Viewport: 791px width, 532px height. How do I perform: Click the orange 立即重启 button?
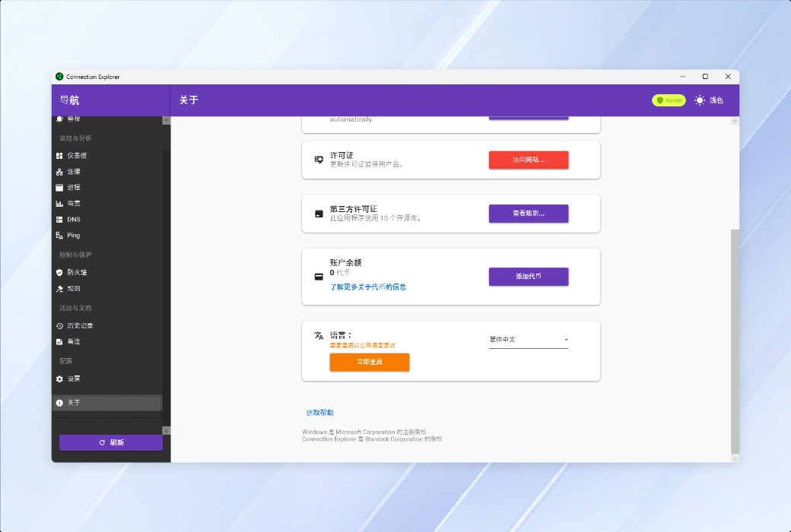pos(370,362)
